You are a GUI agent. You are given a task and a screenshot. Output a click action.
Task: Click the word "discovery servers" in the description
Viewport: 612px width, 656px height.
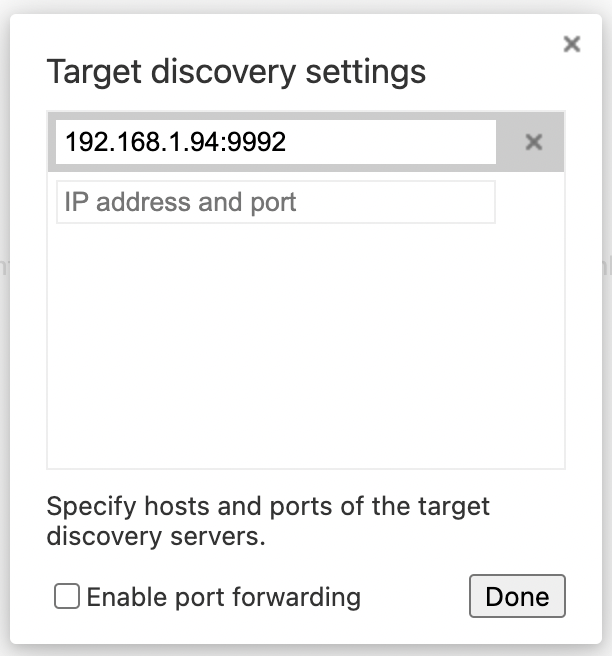(156, 536)
